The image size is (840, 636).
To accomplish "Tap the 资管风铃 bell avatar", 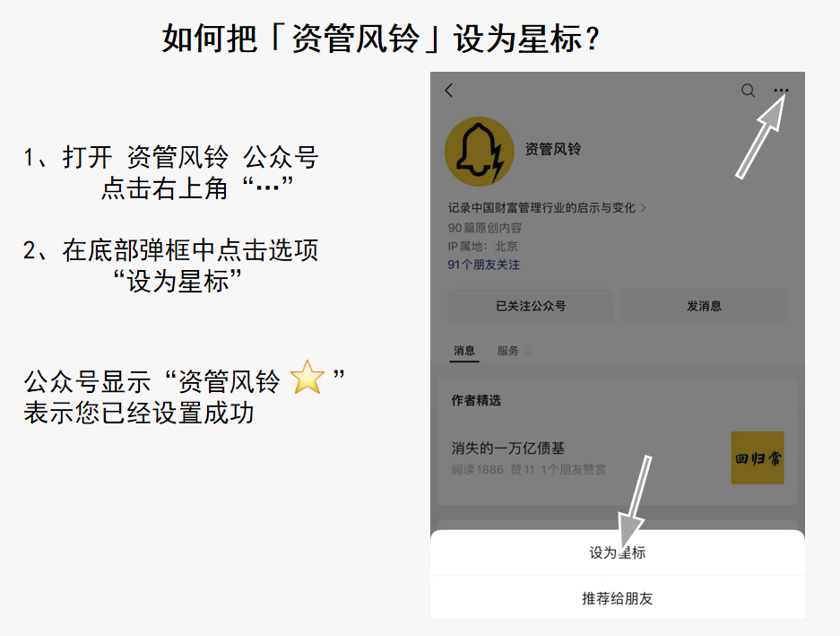I will point(479,152).
